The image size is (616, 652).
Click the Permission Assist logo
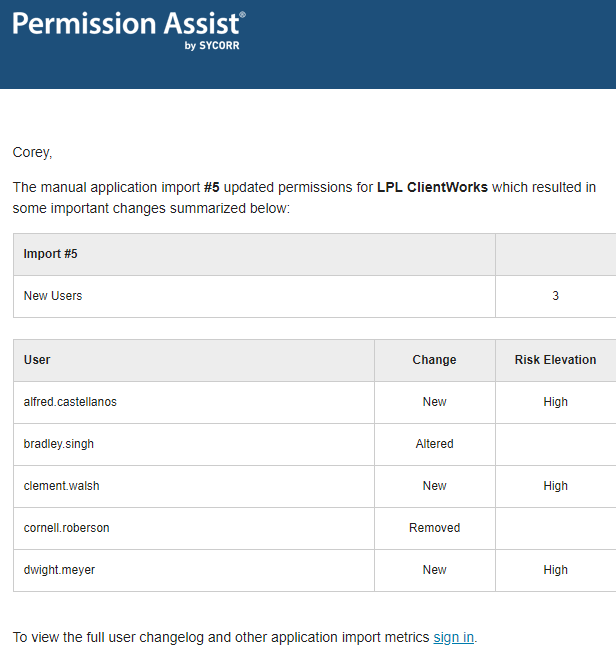point(128,26)
